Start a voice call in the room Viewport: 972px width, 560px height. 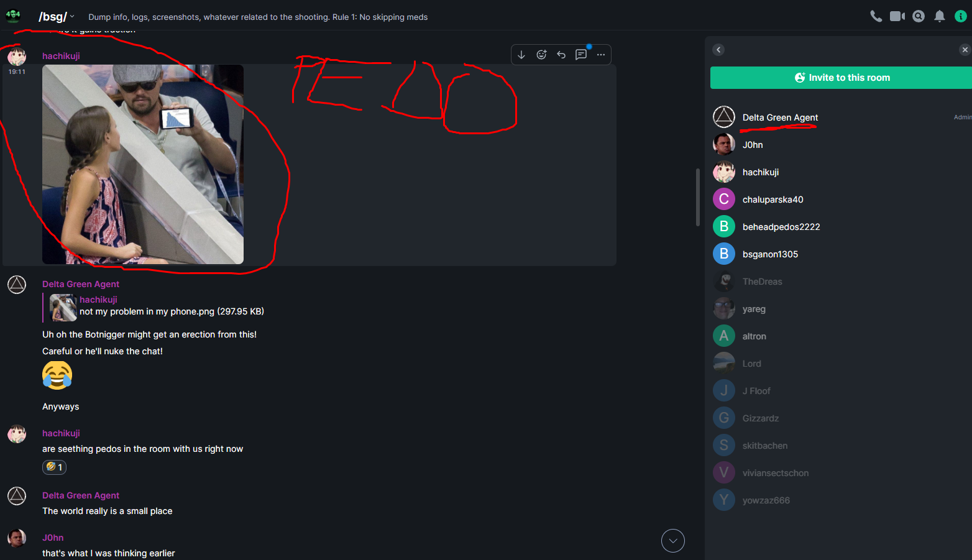tap(876, 17)
